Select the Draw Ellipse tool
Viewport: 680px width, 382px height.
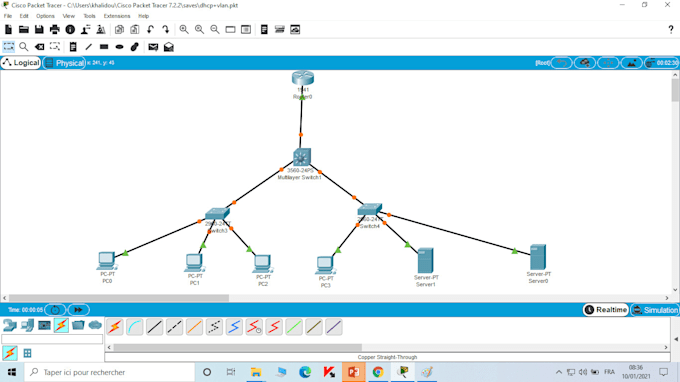[x=119, y=47]
